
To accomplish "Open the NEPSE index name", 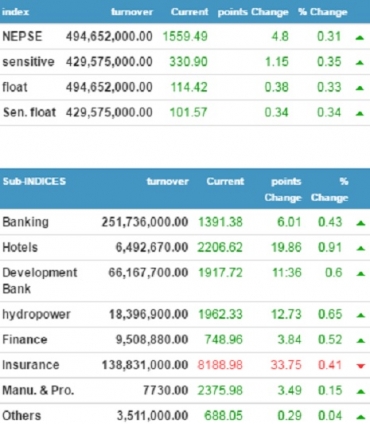I will [x=22, y=36].
